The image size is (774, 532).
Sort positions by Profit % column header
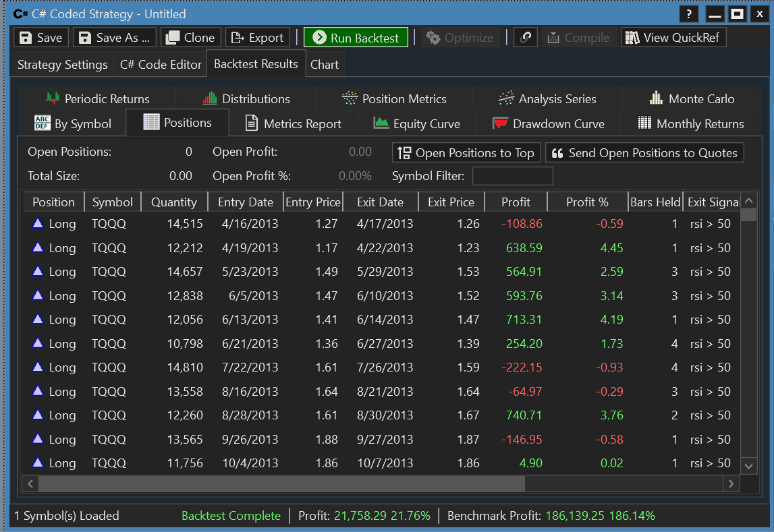(587, 202)
